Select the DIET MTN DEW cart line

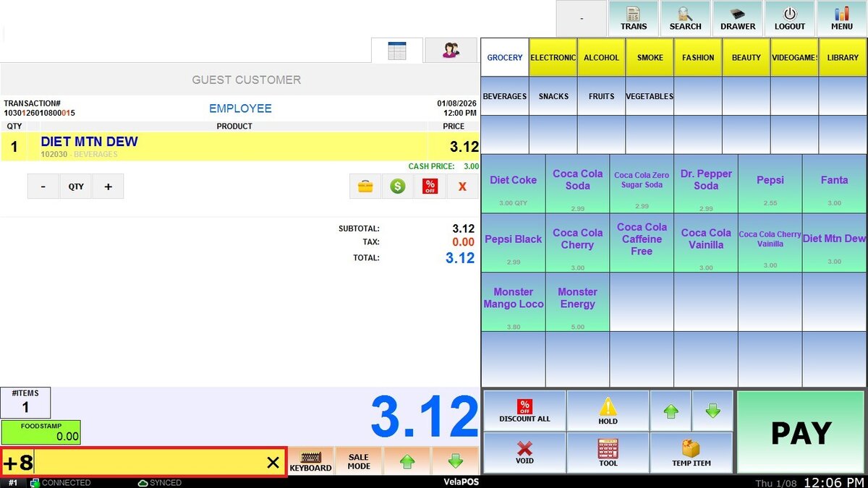coord(239,147)
